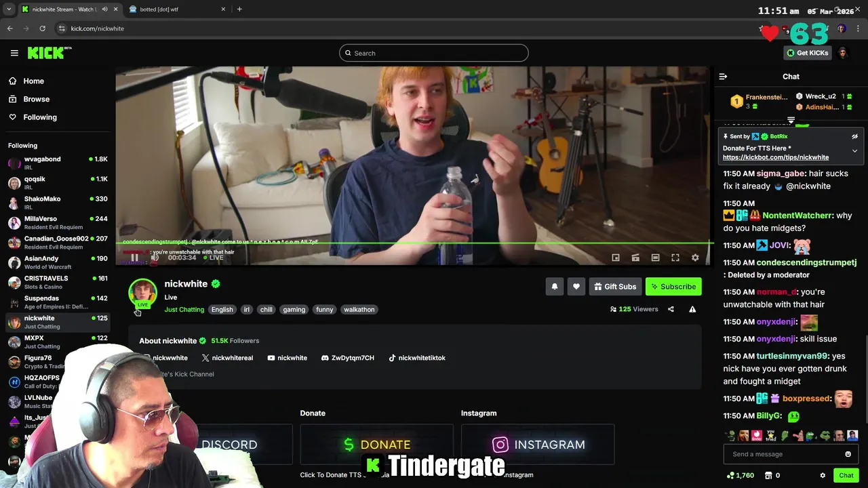Open the kickbot.com tips link
Image resolution: width=868 pixels, height=488 pixels.
tap(776, 157)
